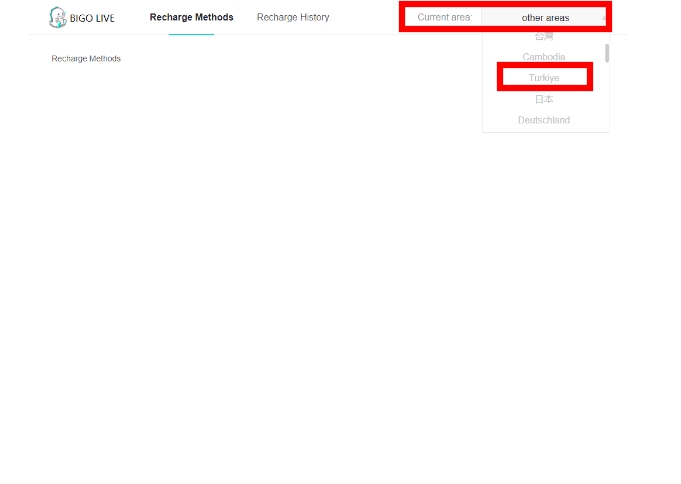Screen dimensions: 681x484
Task: Click the BIGO LIVE wordmark text
Action: point(93,18)
